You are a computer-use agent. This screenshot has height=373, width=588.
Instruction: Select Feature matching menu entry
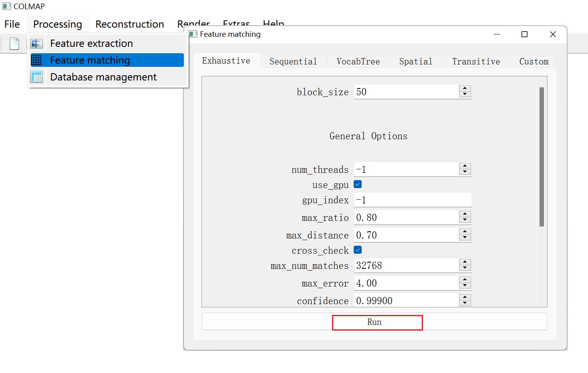107,60
